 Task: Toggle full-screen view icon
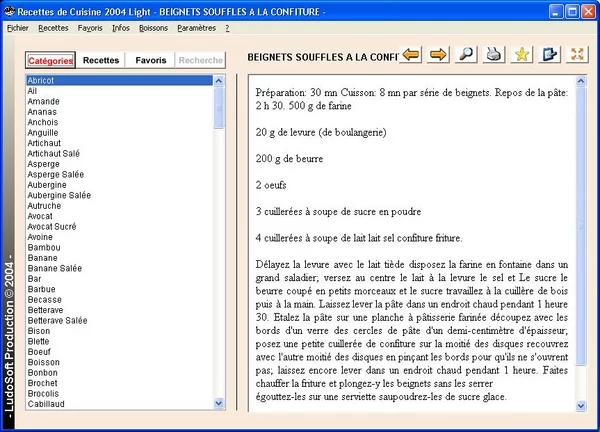577,55
